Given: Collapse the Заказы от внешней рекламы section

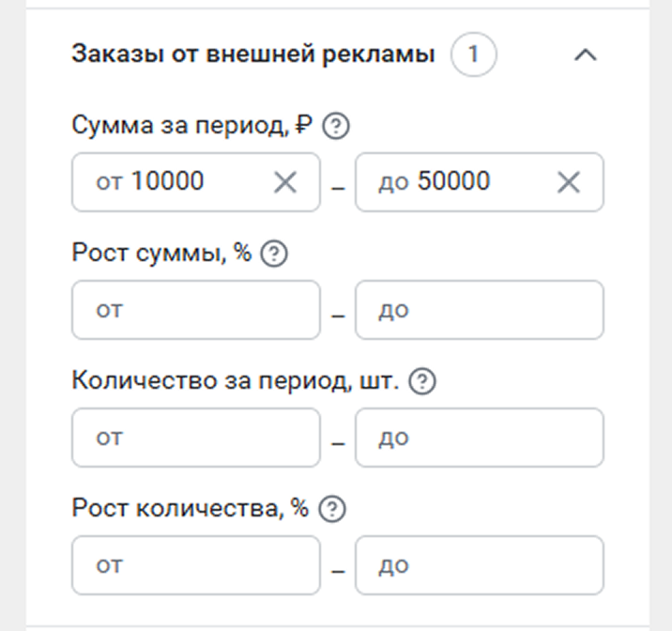Looking at the screenshot, I should point(585,54).
